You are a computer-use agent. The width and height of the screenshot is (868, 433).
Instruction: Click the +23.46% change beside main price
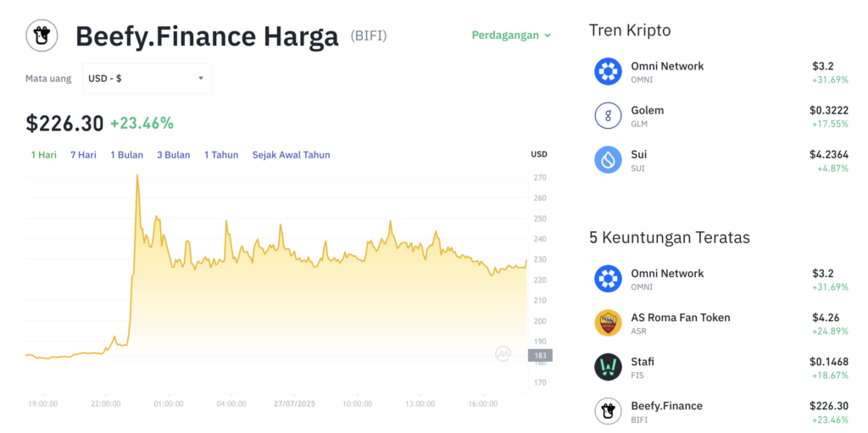142,124
